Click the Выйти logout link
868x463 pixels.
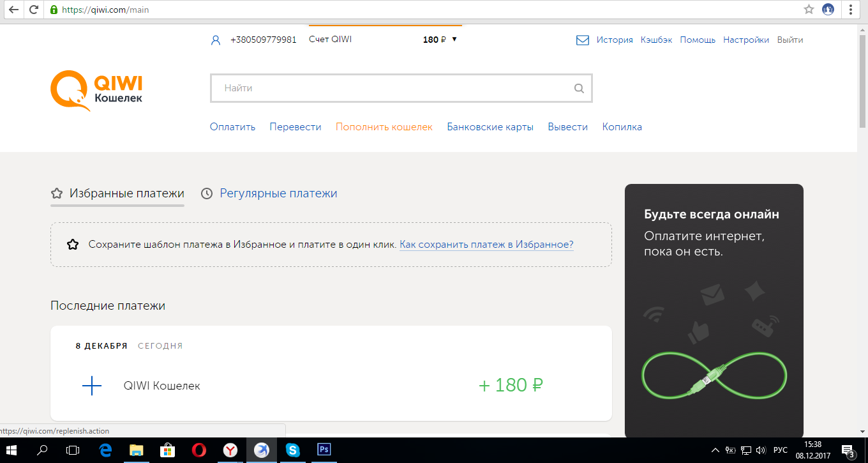click(789, 40)
